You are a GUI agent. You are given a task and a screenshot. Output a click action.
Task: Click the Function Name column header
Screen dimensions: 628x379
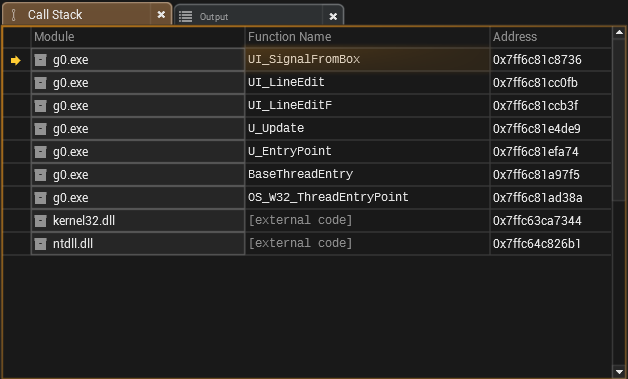[x=367, y=37]
